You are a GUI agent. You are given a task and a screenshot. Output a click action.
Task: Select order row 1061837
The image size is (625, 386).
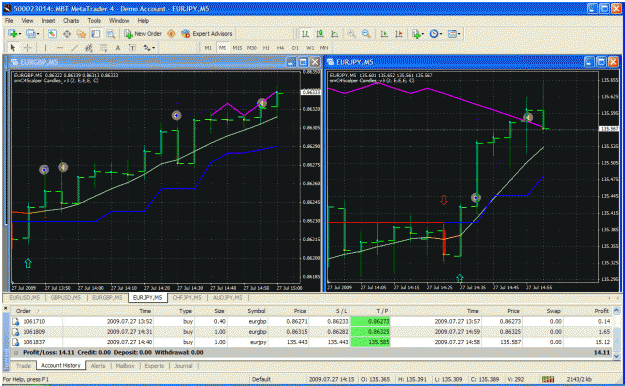[x=311, y=342]
